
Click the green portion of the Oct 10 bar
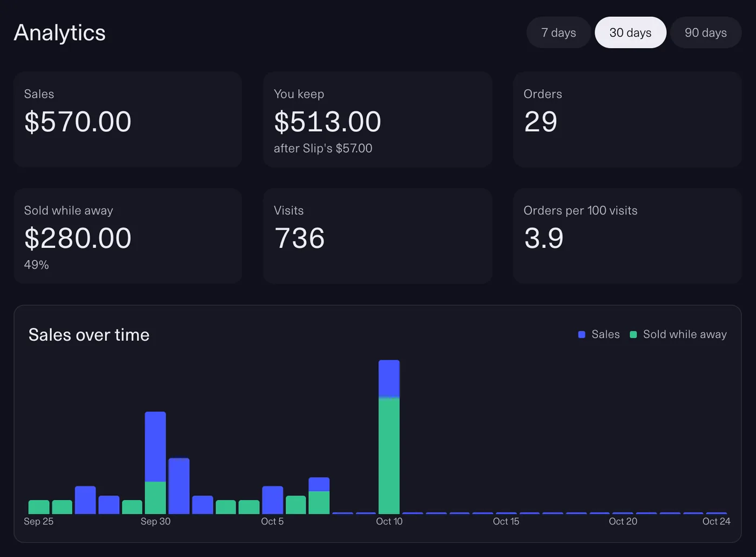tap(389, 456)
